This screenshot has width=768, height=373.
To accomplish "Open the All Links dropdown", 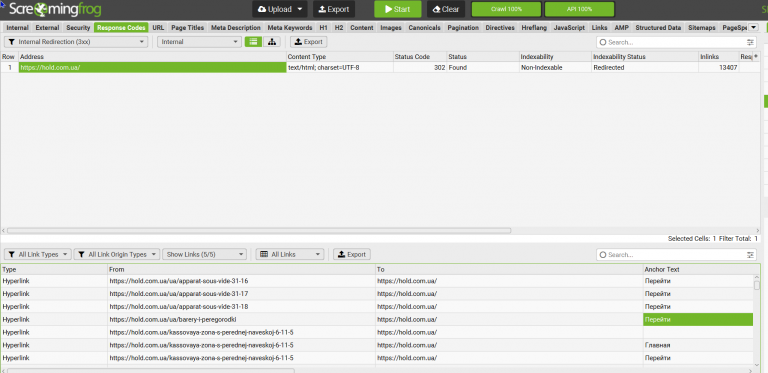I will point(290,255).
